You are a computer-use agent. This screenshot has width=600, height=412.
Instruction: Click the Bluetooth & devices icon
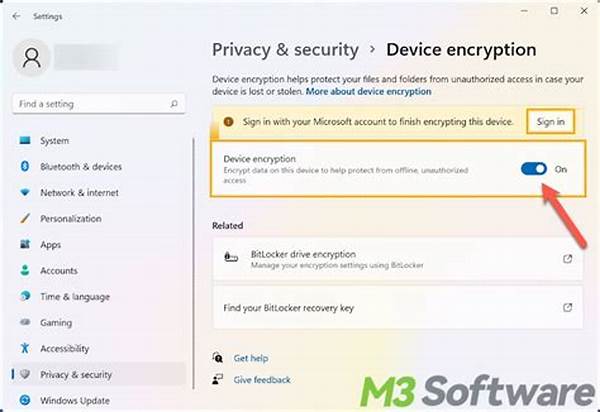tap(25, 167)
